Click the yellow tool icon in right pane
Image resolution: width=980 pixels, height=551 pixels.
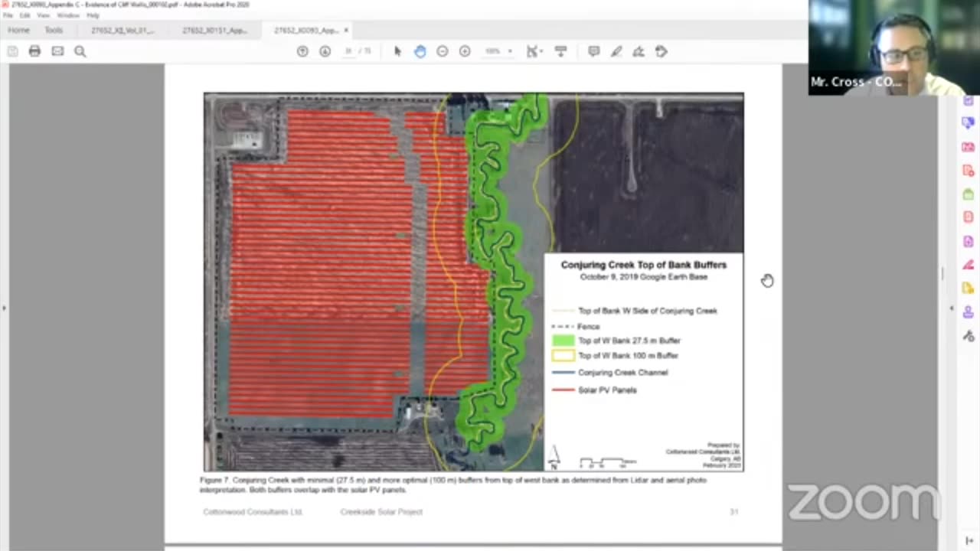[969, 289]
